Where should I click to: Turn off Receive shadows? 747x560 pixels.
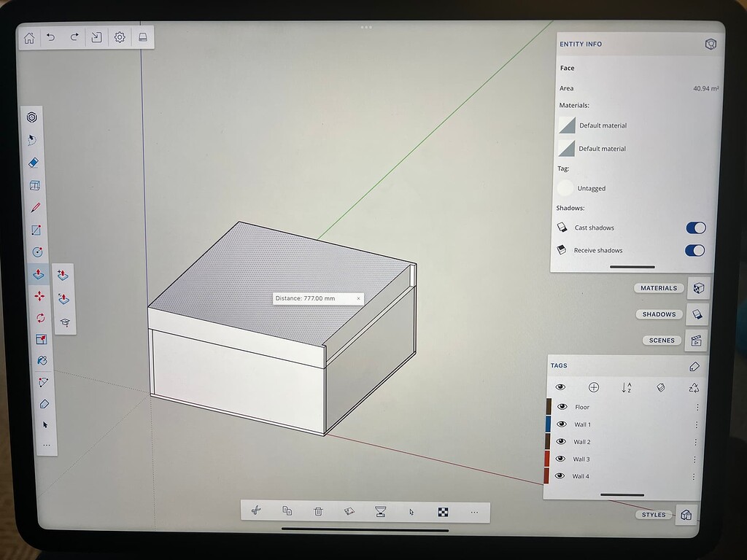point(694,250)
